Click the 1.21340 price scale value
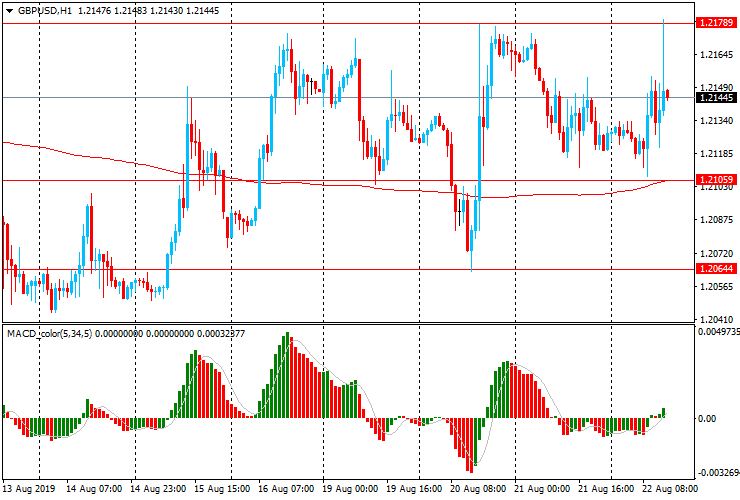 click(717, 121)
